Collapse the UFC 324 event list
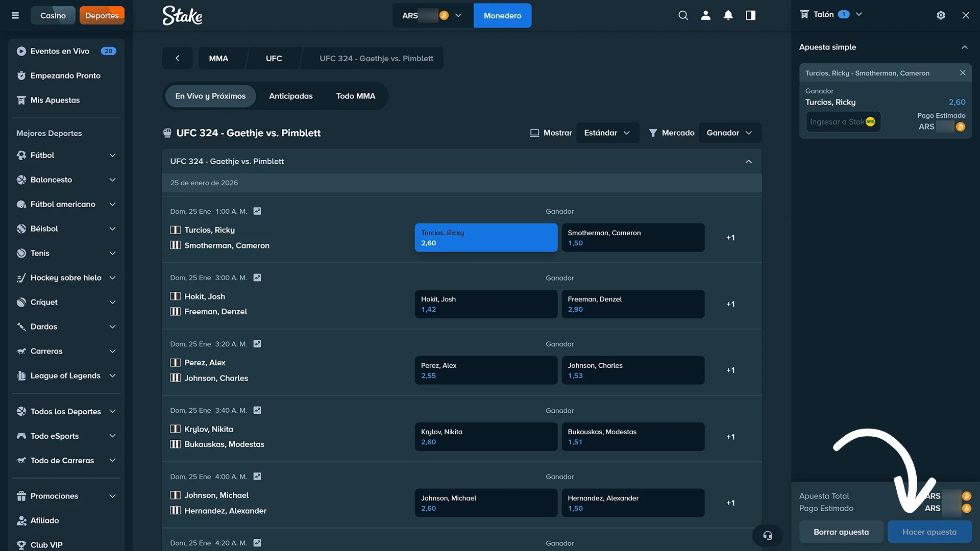 click(x=748, y=161)
